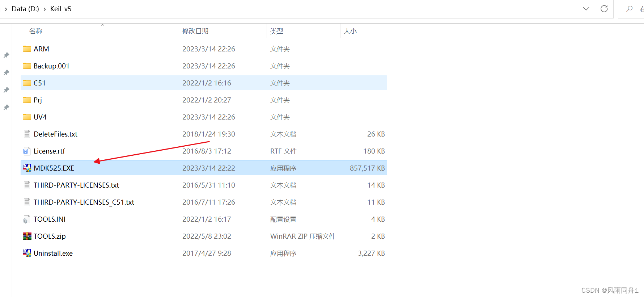Click the search magnifier icon
Screen dimensions: 644x297
629,9
